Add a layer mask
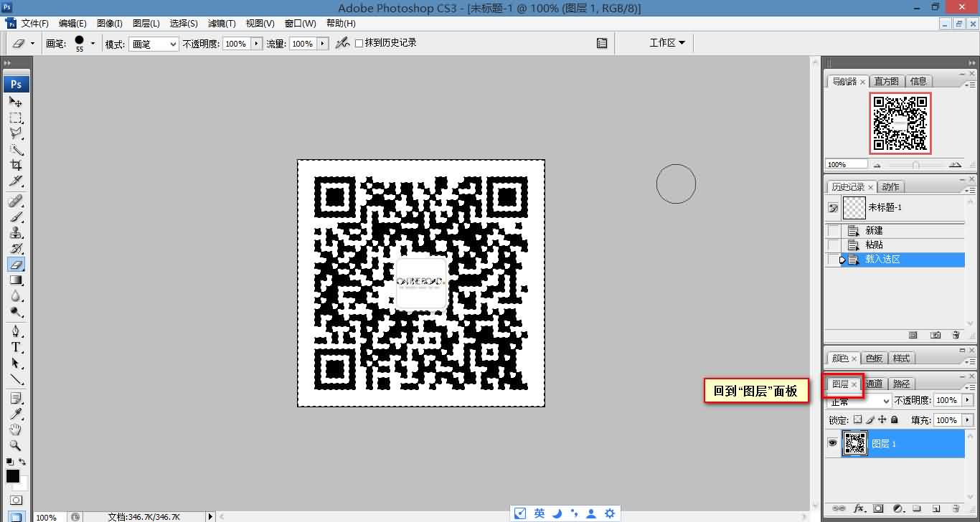The height and width of the screenshot is (522, 980). coord(878,508)
